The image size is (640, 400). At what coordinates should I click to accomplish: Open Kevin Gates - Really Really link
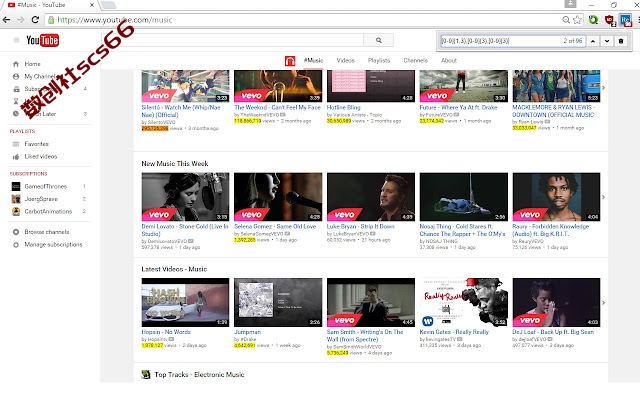(x=454, y=332)
